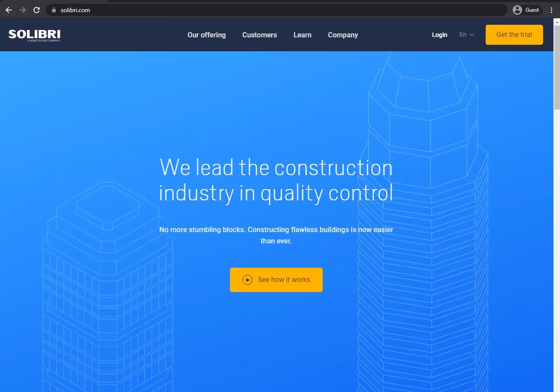The width and height of the screenshot is (560, 392).
Task: Open the Guest profile button
Action: tap(527, 10)
